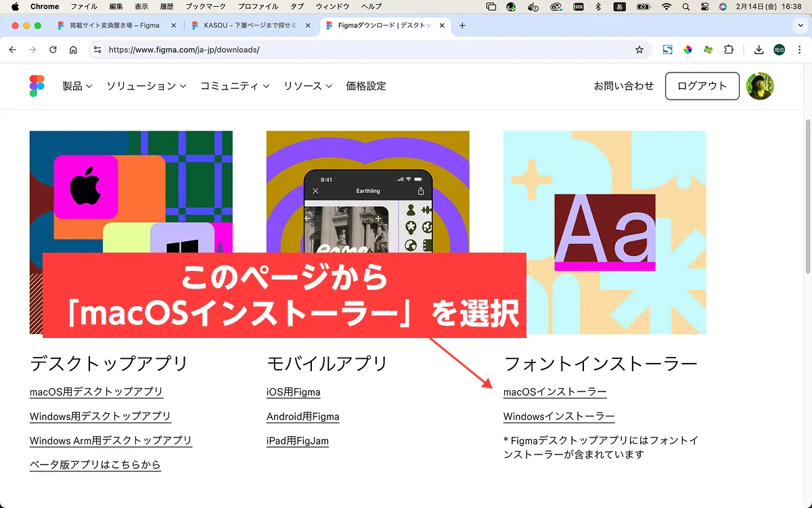The image size is (812, 508).
Task: Click the font installer Aa thumbnail image
Action: [604, 232]
